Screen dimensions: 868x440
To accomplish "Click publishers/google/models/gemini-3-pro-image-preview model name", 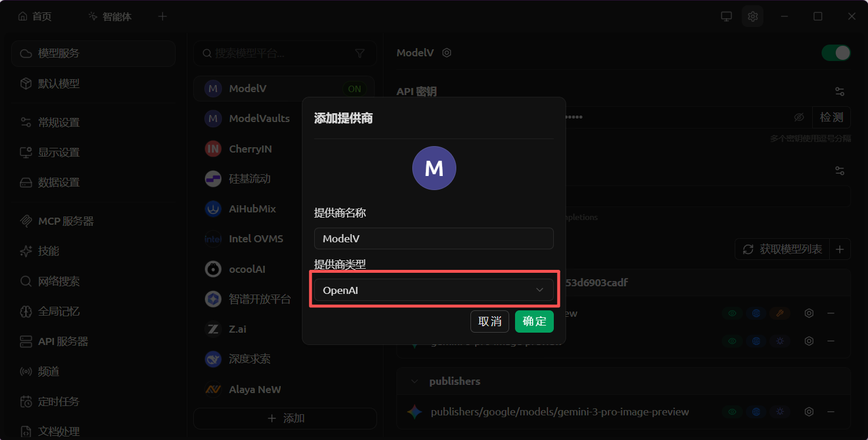I will 560,412.
